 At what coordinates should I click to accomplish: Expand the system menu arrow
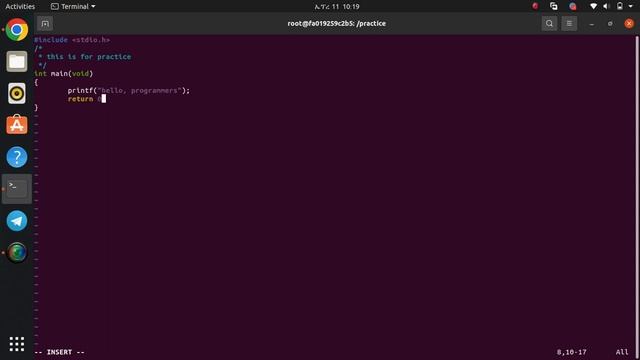click(631, 7)
